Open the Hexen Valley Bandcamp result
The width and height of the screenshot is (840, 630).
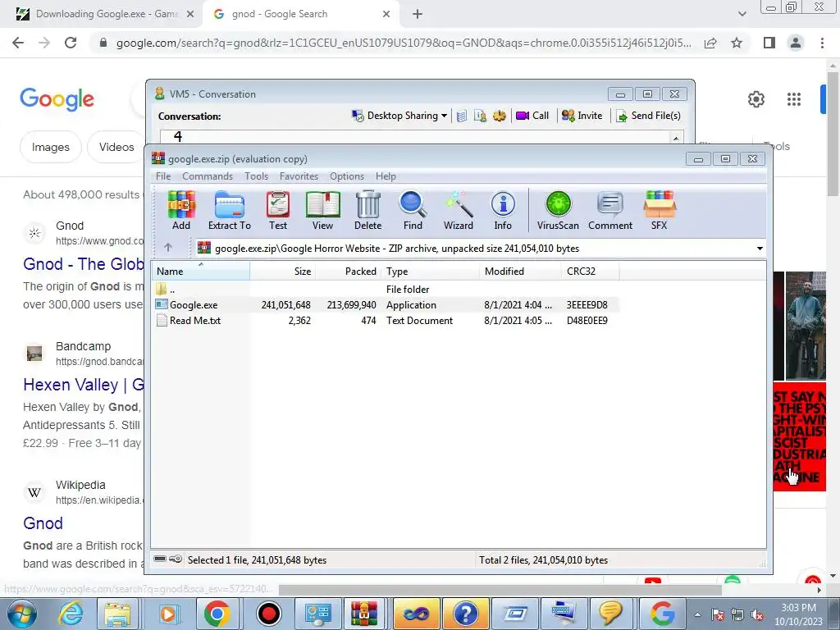pos(84,385)
